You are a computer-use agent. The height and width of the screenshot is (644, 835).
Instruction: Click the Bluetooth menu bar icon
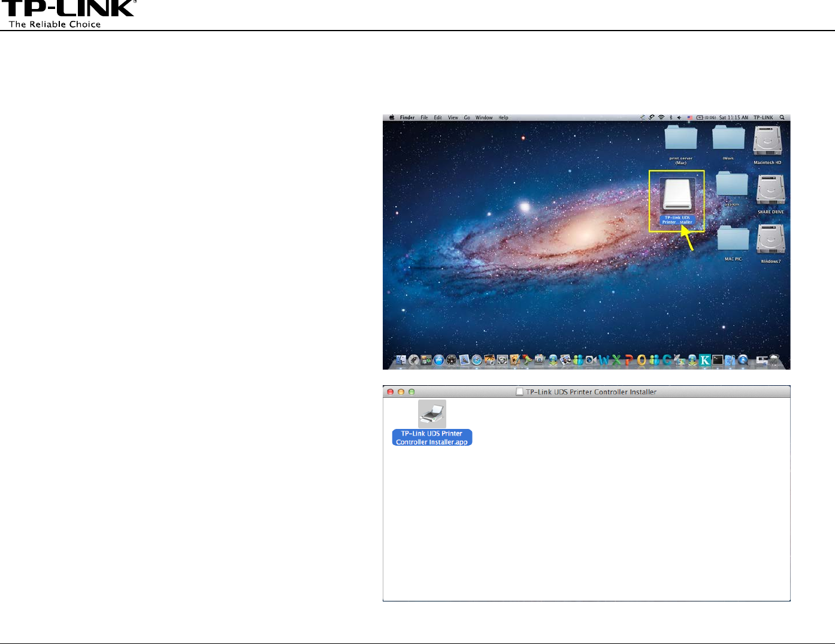671,117
